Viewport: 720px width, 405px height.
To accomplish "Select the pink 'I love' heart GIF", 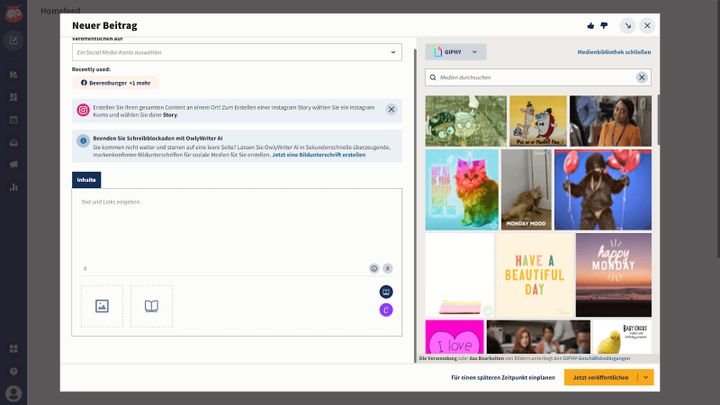I will point(455,337).
